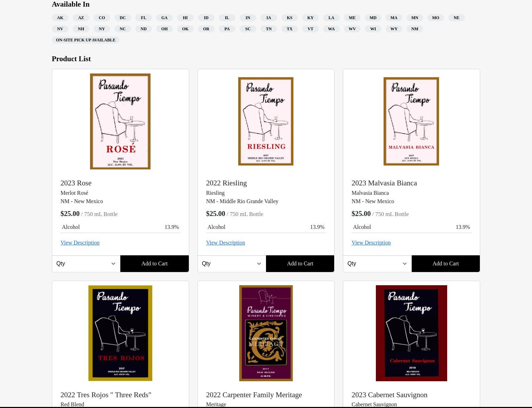This screenshot has width=532, height=408.
Task: Click the Tres Rojos label image
Action: [120, 333]
